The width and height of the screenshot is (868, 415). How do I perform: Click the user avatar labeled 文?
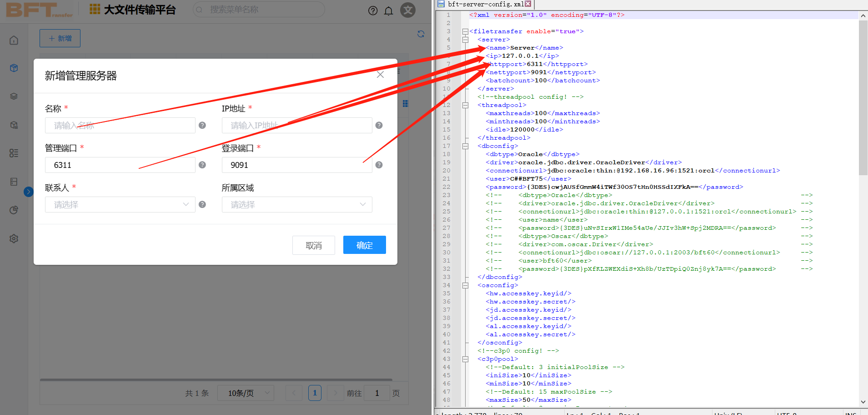pyautogui.click(x=407, y=10)
